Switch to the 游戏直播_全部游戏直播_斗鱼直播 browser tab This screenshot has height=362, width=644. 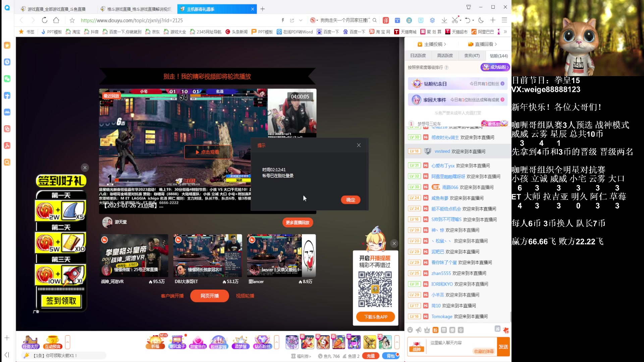(x=56, y=9)
